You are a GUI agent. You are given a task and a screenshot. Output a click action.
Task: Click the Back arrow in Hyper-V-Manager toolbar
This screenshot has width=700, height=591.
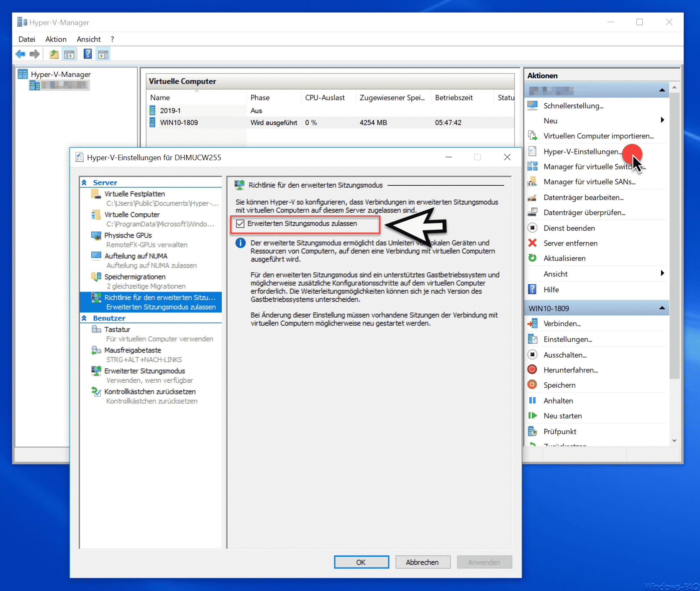[20, 54]
